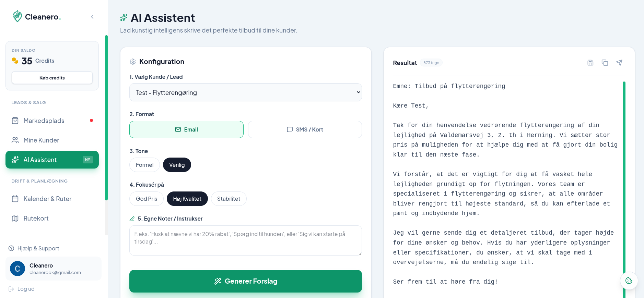Image resolution: width=644 pixels, height=298 pixels.
Task: Click the sparkle icon beside AI Assistent heading
Action: [124, 17]
